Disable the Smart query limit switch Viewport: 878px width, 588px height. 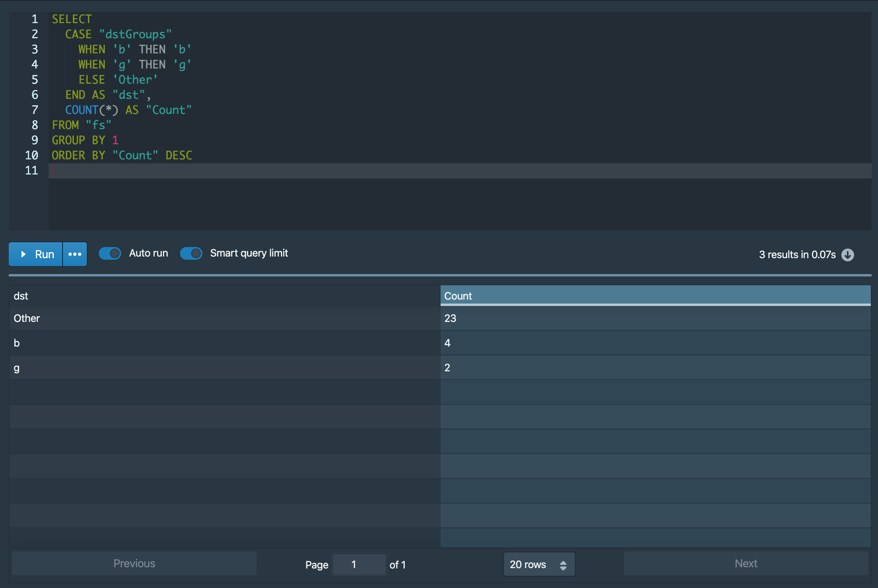(x=191, y=253)
